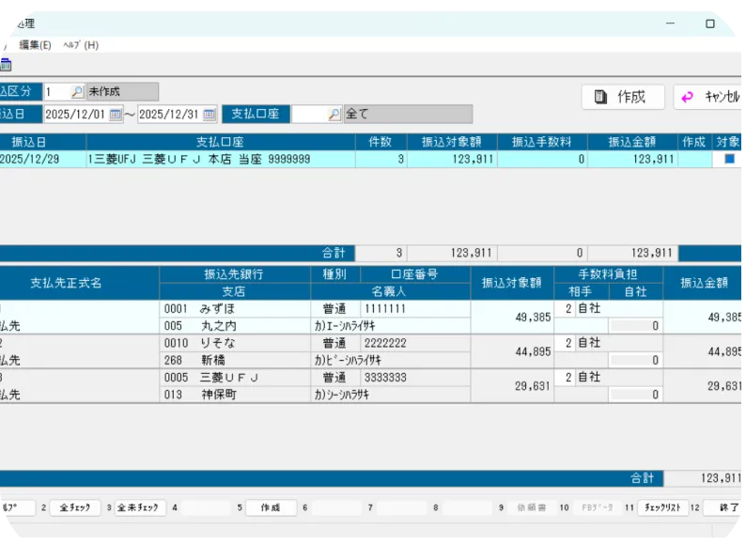Open the start date calendar picker

pos(116,115)
